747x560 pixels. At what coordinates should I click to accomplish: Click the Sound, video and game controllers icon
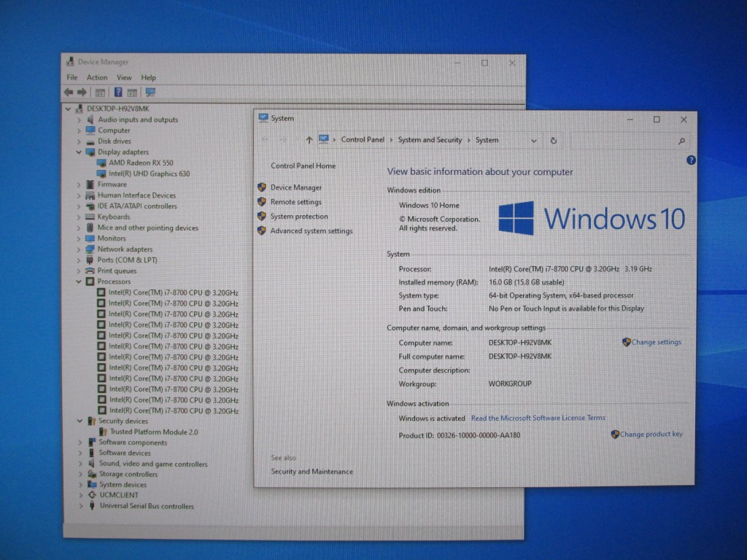coord(91,464)
